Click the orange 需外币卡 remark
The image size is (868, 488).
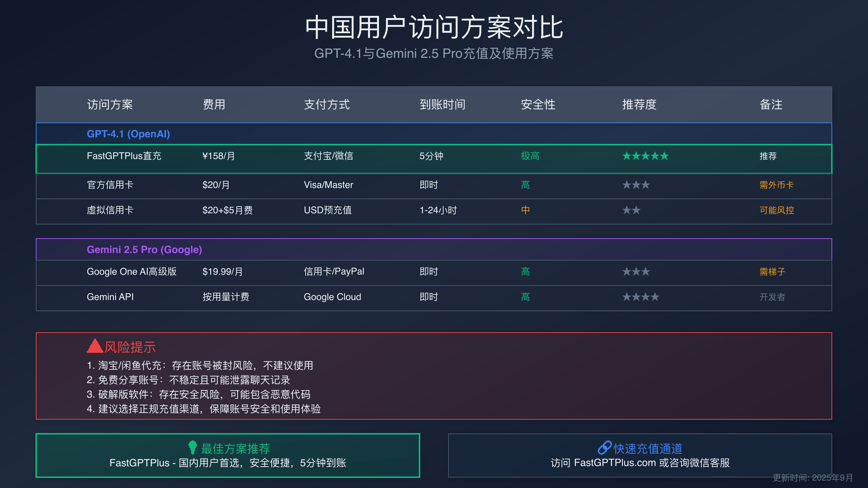point(776,185)
